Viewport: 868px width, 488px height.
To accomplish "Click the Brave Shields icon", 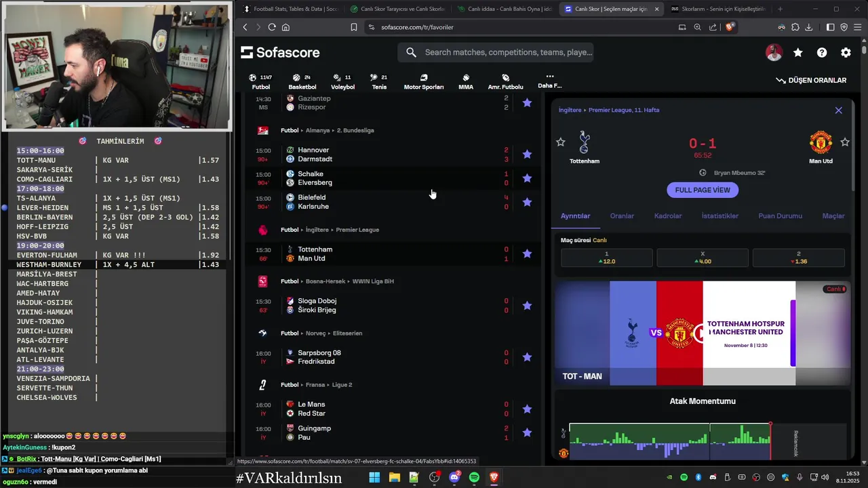I will coord(730,27).
